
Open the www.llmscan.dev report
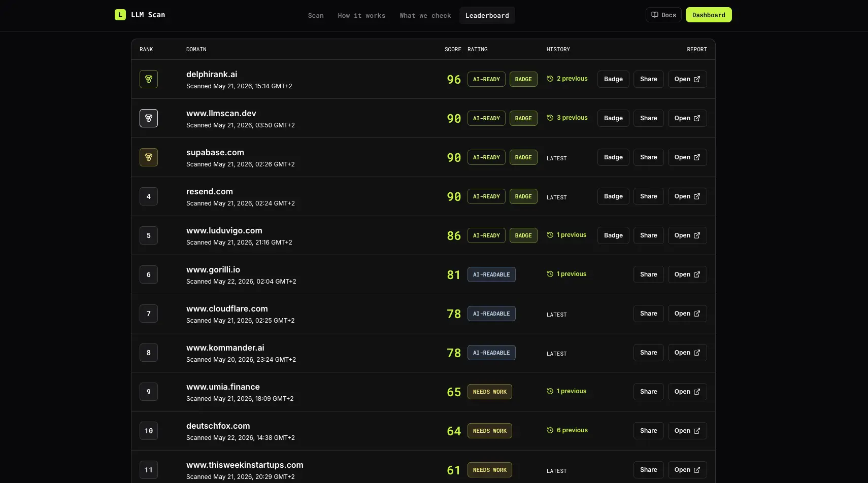pos(687,118)
